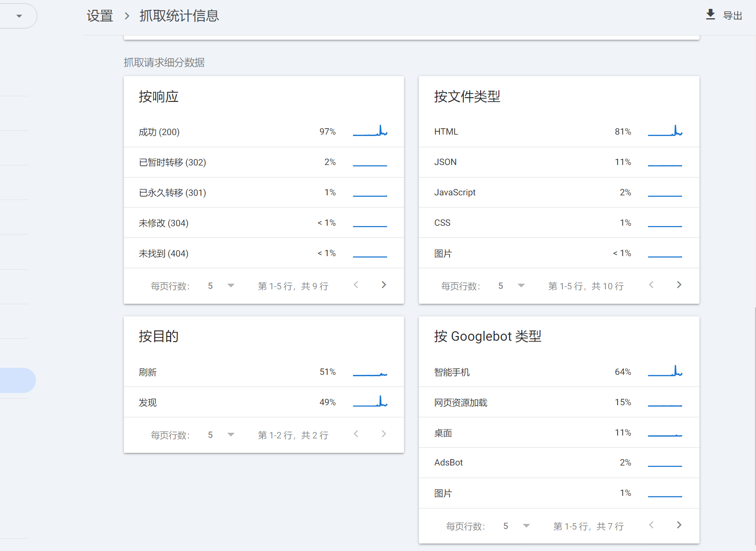756x551 pixels.
Task: Open the 未修改 (304) row
Action: click(264, 223)
